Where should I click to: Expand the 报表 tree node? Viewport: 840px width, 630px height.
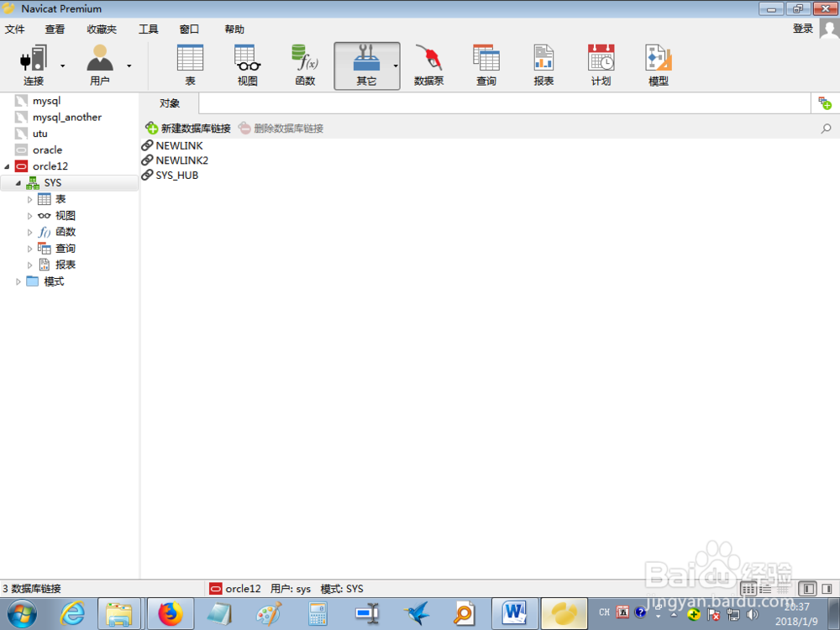pos(29,265)
